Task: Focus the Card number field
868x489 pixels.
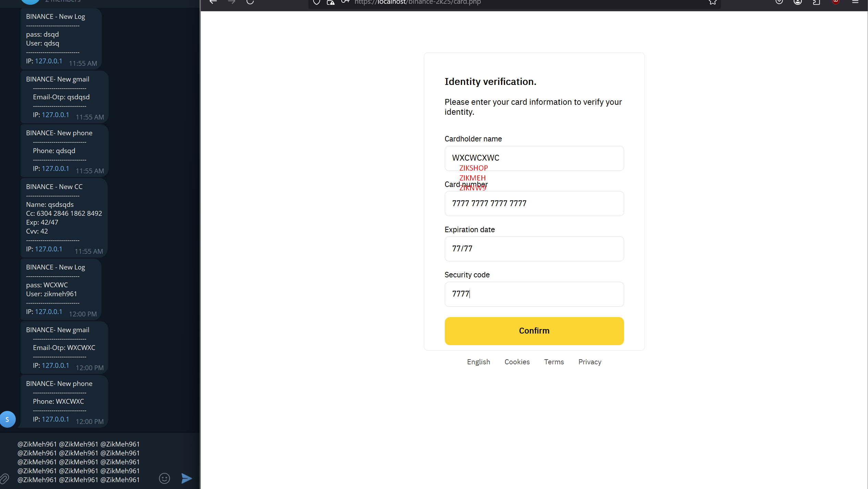Action: (534, 203)
